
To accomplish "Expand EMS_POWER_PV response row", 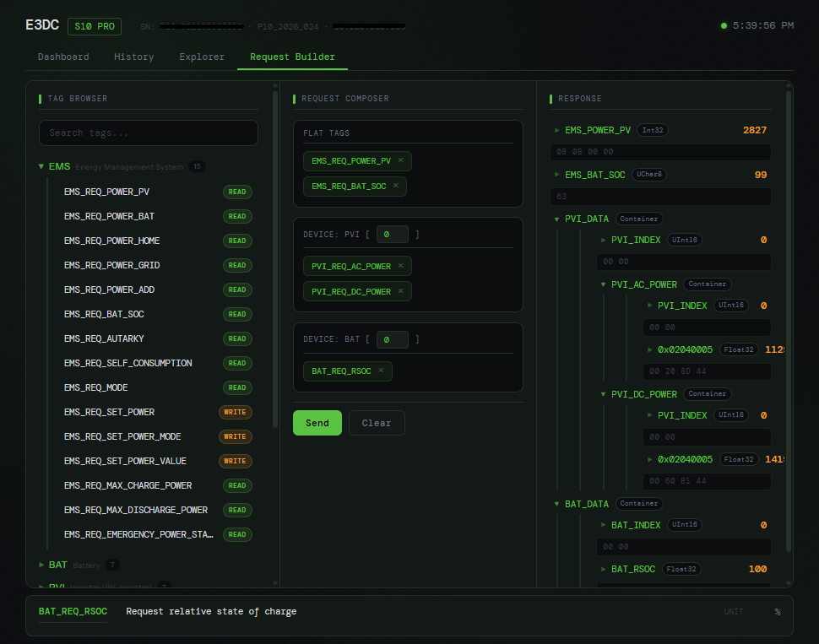I will [556, 130].
